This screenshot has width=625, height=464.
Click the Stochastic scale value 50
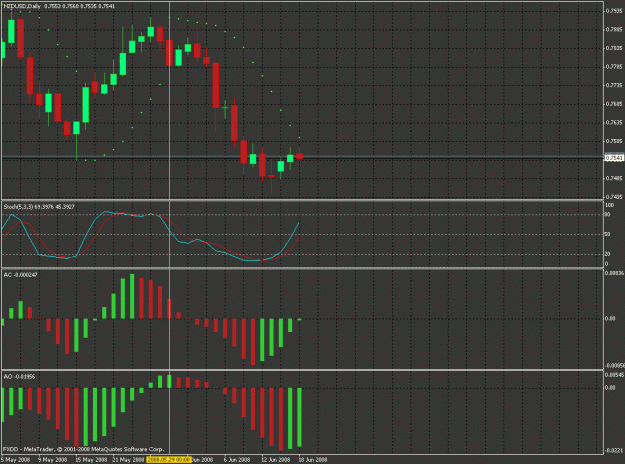(607, 234)
